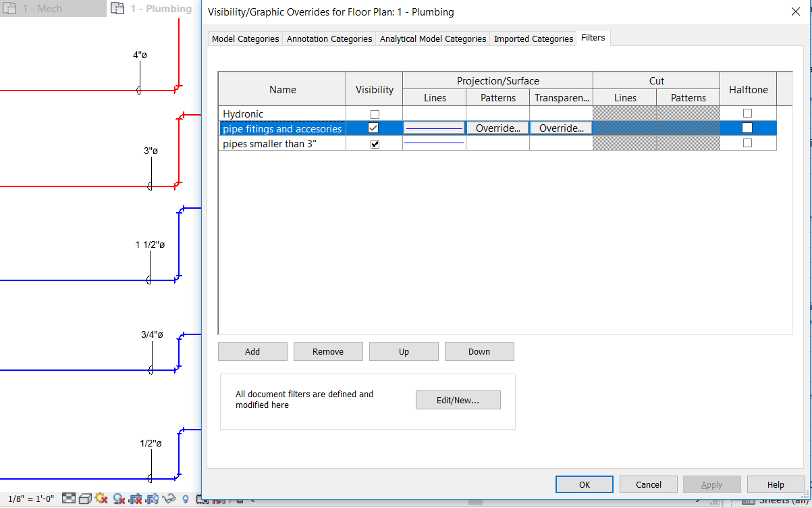
Task: Click Transparency Override... for pipe fitings row
Action: coord(561,128)
